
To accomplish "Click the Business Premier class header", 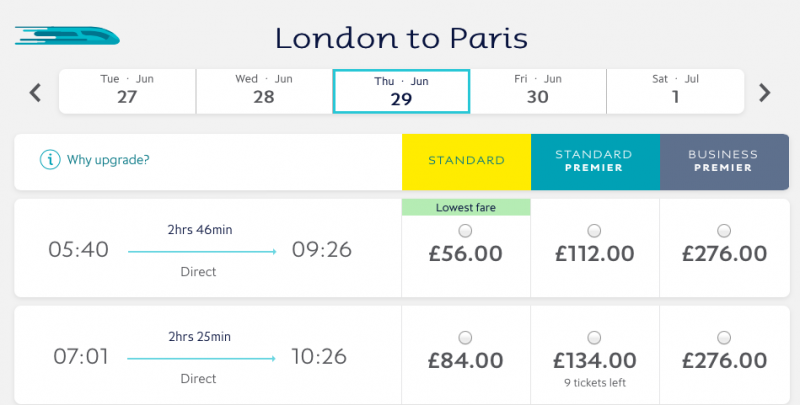I will pos(724,162).
